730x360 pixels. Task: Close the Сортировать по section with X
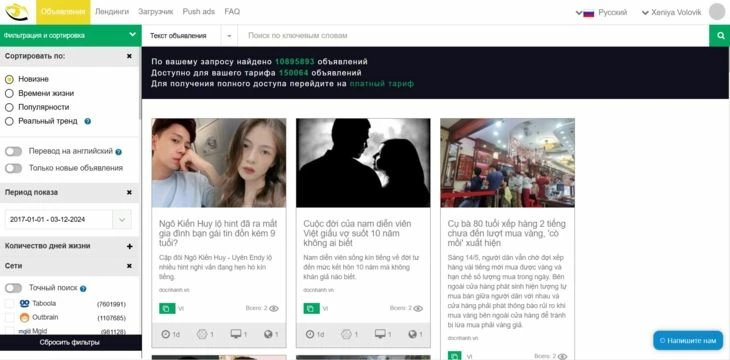[129, 56]
